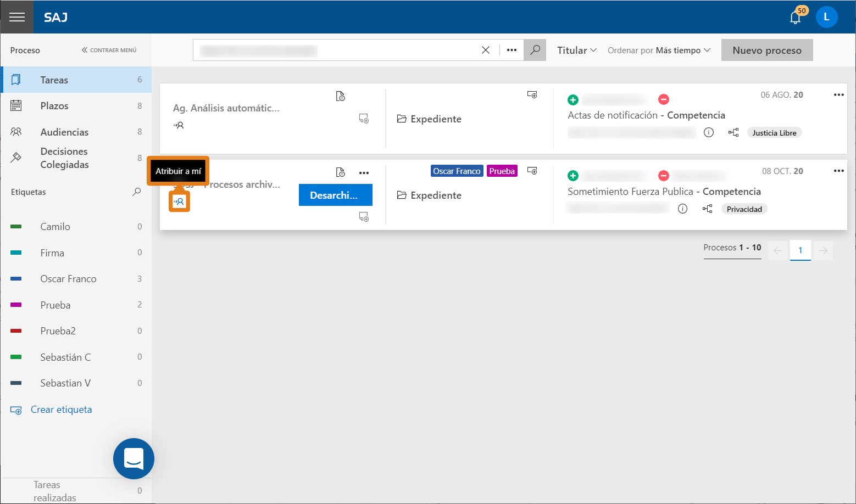Image resolution: width=856 pixels, height=504 pixels.
Task: Filter by the Sebastian V label
Action: pyautogui.click(x=76, y=383)
